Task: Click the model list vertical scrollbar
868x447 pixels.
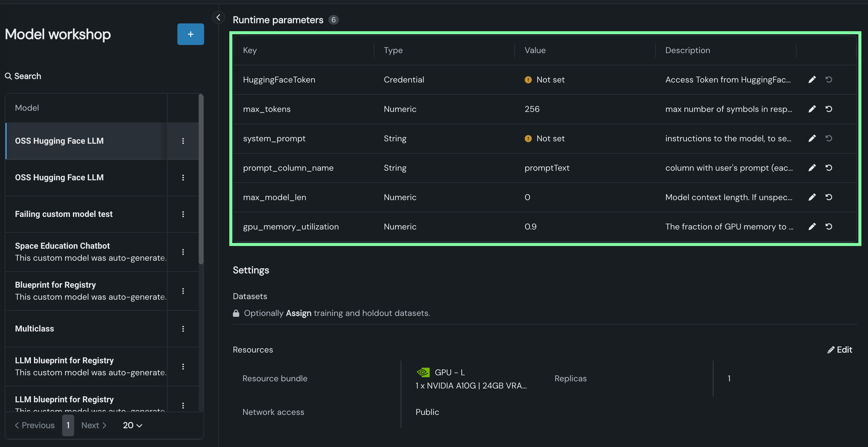Action: pos(201,179)
